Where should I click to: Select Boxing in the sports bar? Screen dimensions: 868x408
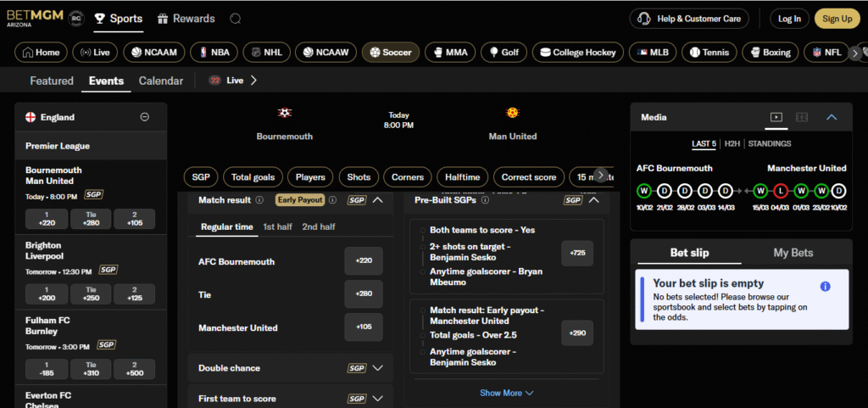click(770, 53)
